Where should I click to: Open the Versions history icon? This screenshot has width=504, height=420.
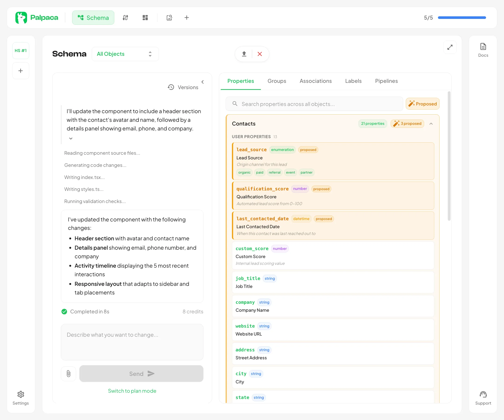(171, 87)
